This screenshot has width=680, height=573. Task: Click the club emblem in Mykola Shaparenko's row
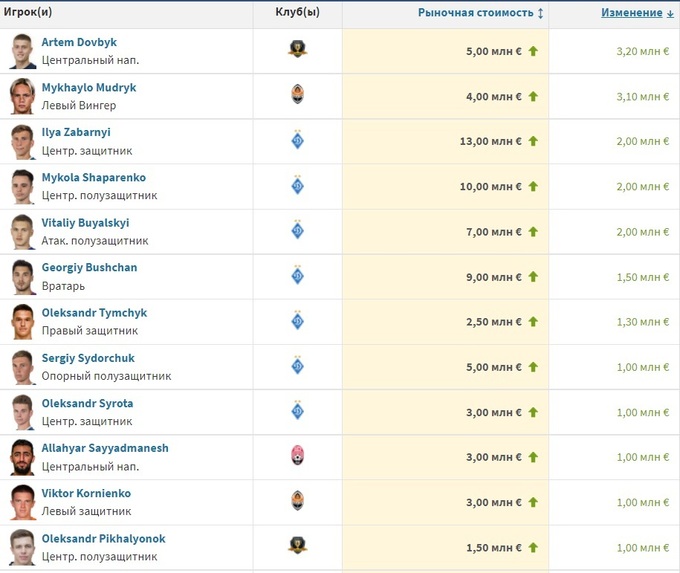pyautogui.click(x=297, y=186)
